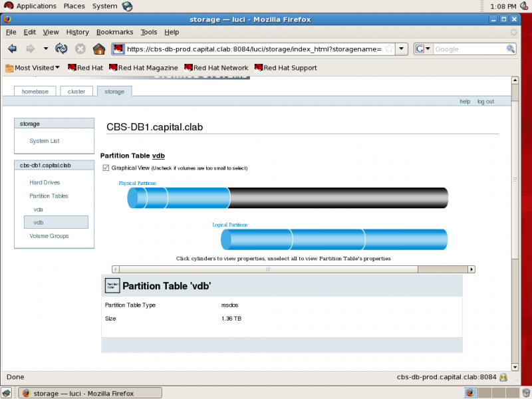532x399 pixels.
Task: Click the Firefox logo in the title bar
Action: (x=7, y=19)
